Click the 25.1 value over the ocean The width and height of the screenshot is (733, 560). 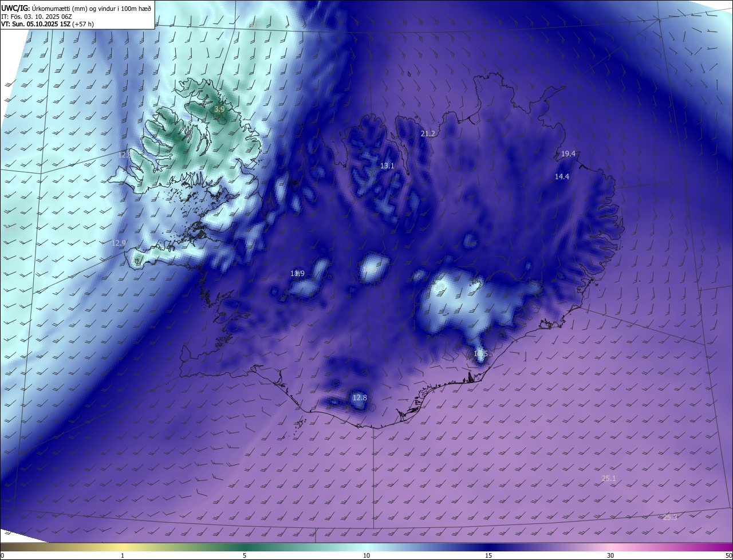click(x=609, y=478)
